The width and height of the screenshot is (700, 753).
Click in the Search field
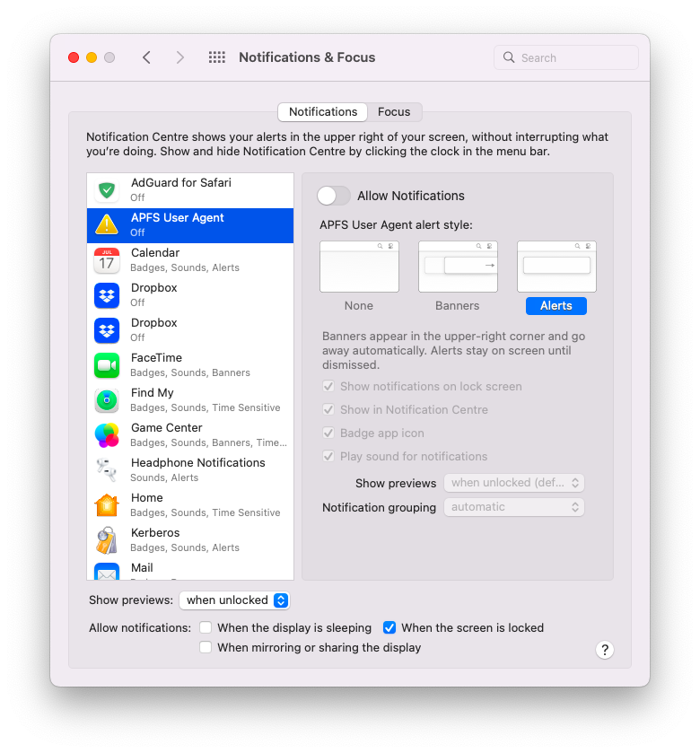566,57
